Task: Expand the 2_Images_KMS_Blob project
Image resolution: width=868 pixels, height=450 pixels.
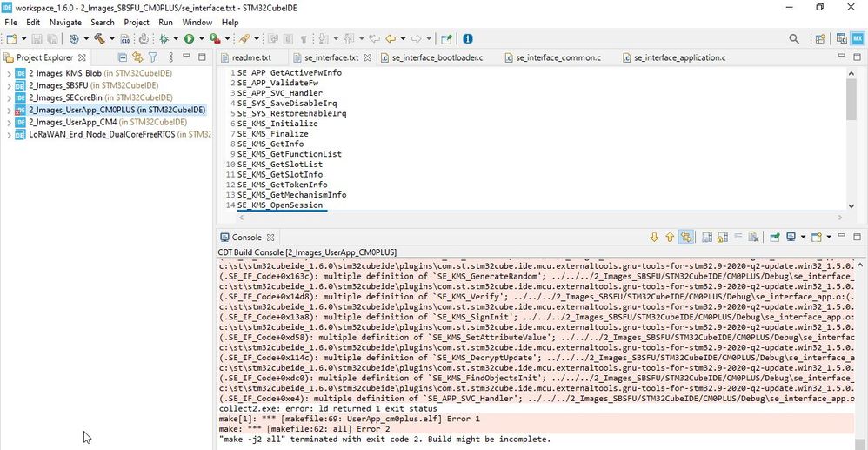Action: (9, 73)
